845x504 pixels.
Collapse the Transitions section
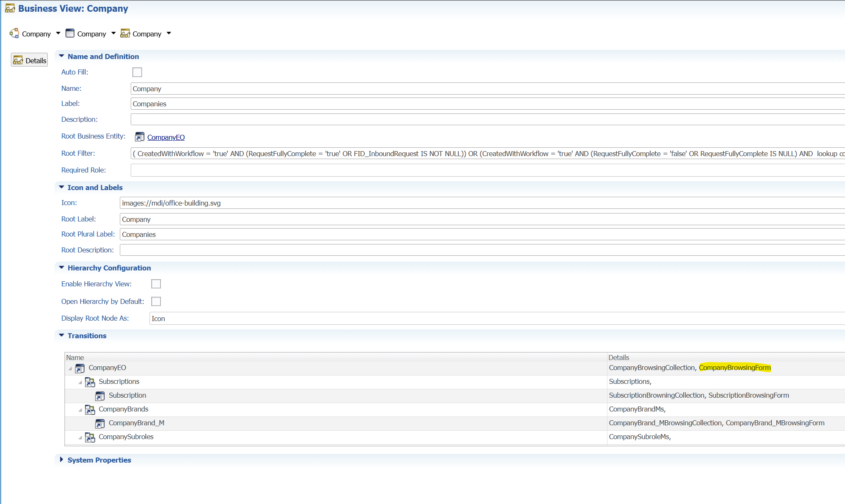[x=62, y=335]
